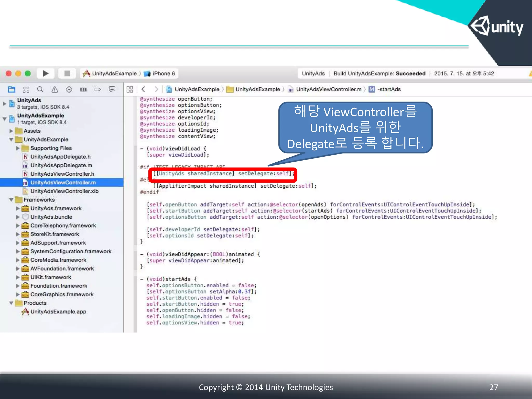
Task: Open the UnityAdsExample scheme selector
Action: coord(110,74)
